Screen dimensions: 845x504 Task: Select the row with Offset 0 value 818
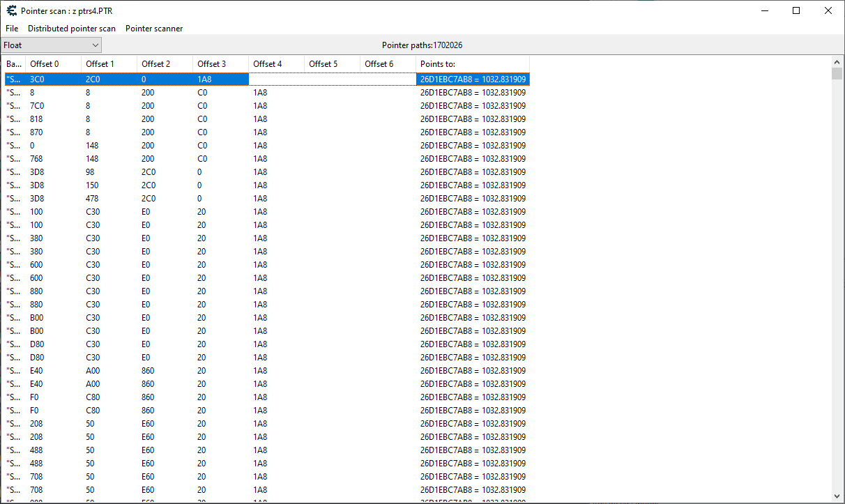coord(209,119)
